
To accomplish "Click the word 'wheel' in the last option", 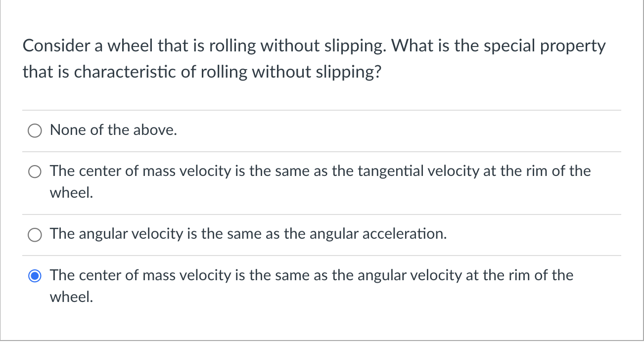I will coord(70,297).
